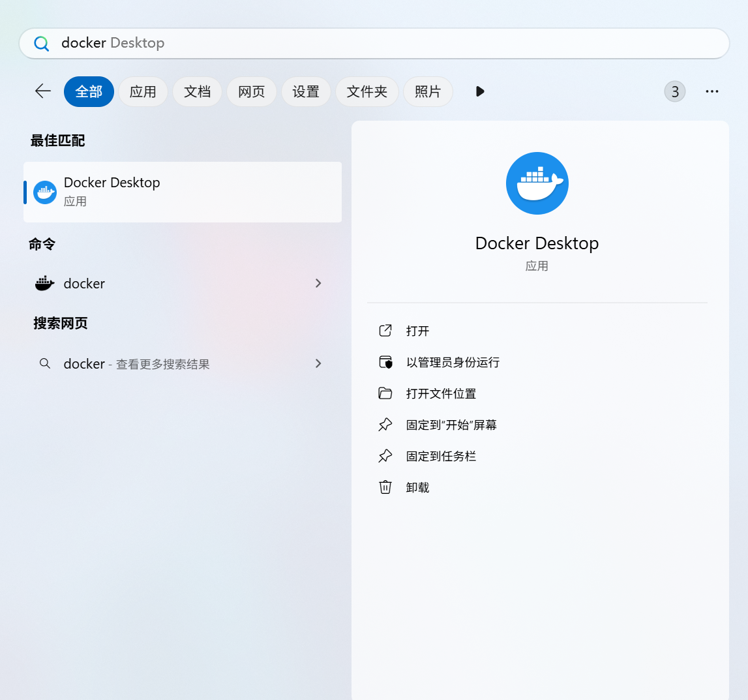The width and height of the screenshot is (748, 700).
Task: Click large Docker Desktop logo in details pane
Action: (x=537, y=183)
